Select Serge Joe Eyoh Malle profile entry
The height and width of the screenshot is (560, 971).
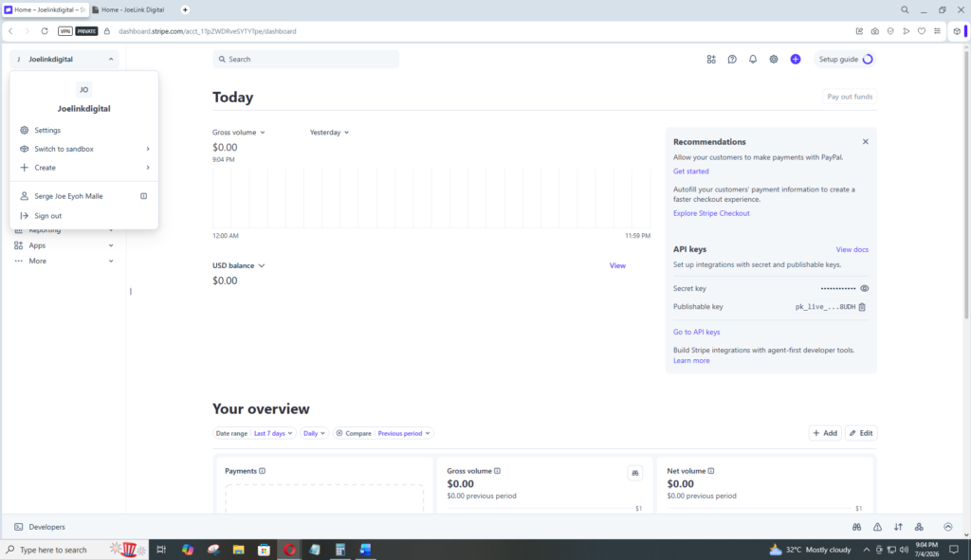point(83,196)
